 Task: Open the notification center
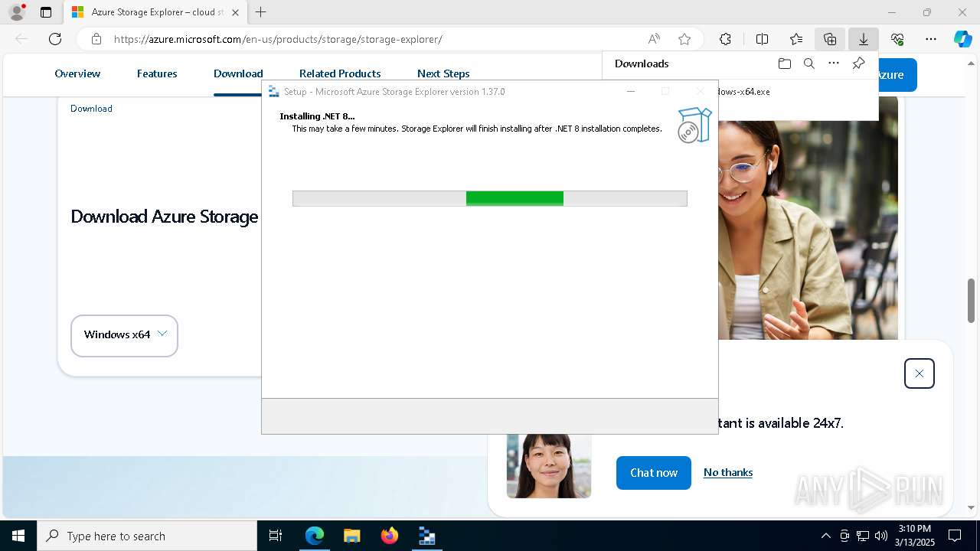955,536
